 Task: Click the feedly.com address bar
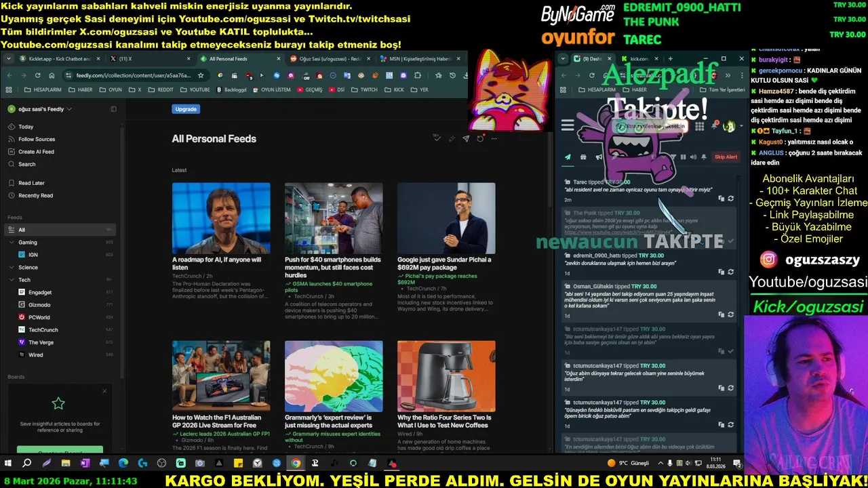click(x=136, y=75)
